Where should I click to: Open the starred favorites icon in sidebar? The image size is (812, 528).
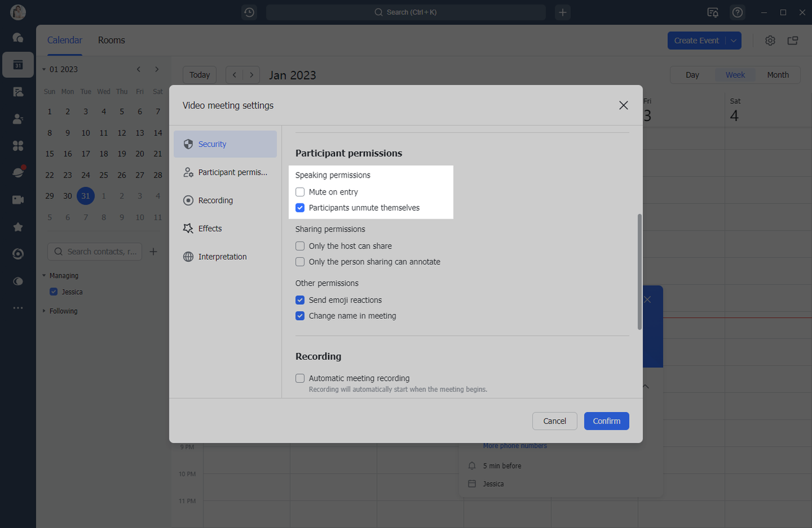coord(18,227)
